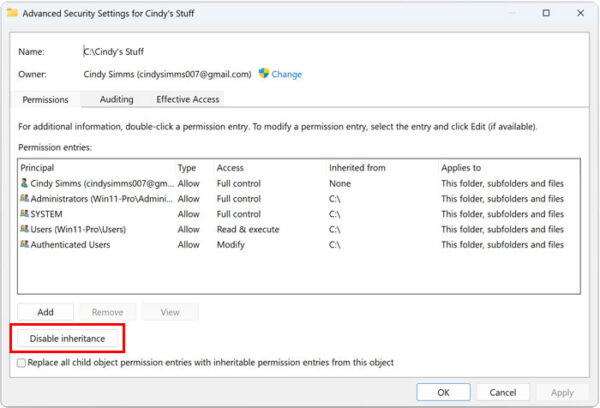The width and height of the screenshot is (600, 408).
Task: Sort by the Principal column header
Action: coord(37,168)
